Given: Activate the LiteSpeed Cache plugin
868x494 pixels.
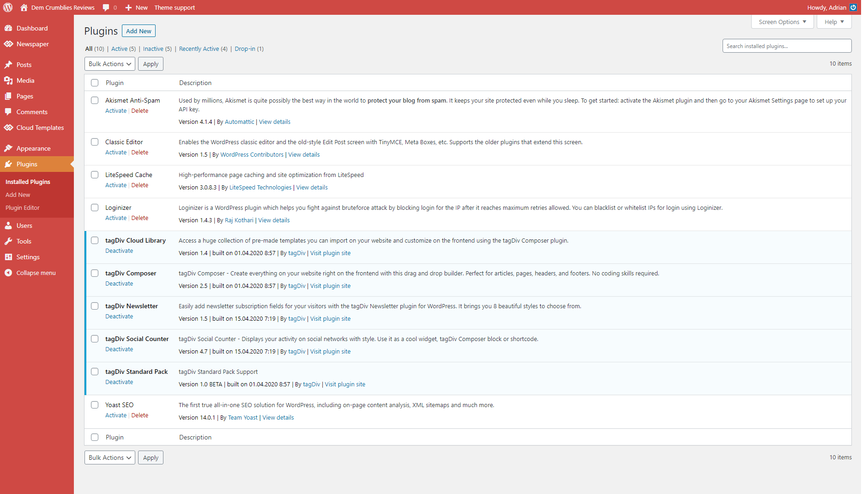Looking at the screenshot, I should (x=116, y=185).
